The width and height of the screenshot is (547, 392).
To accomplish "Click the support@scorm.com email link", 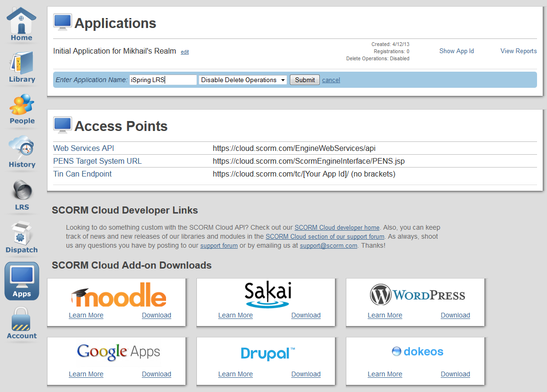I will coord(329,246).
